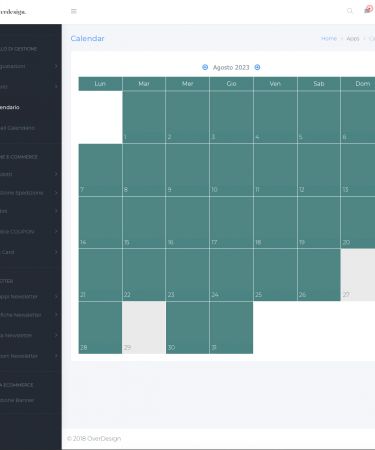
Task: Open the Gestione Banner sidebar item
Action: click(17, 400)
